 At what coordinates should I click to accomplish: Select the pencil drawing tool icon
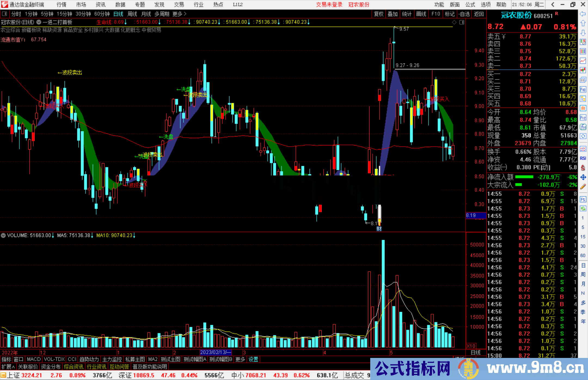pos(583,187)
